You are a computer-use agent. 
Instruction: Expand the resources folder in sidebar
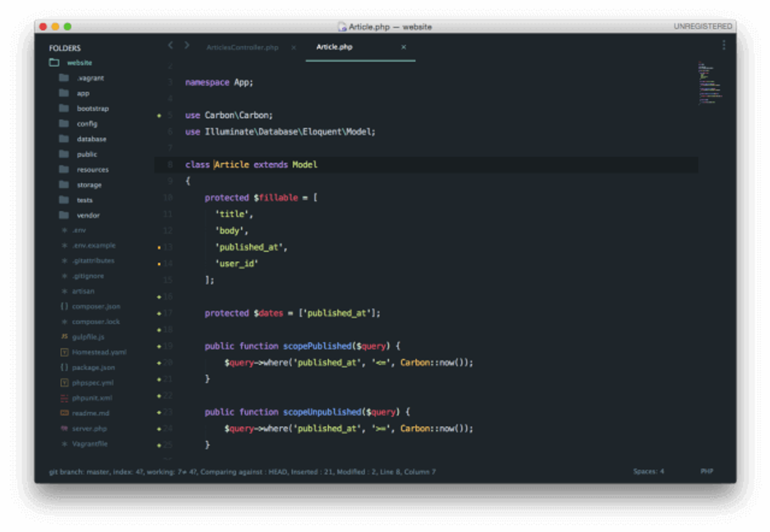[64, 169]
